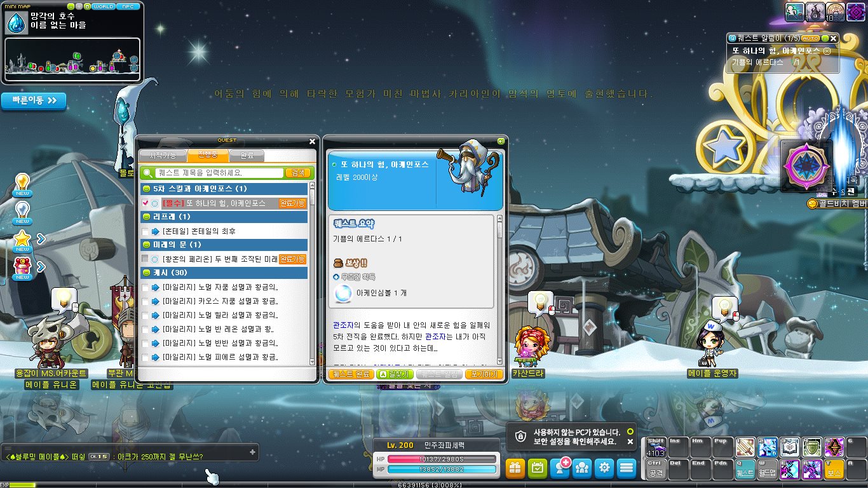
Task: Click 완료가능 badge on 두 번째 조작된 미래
Action: [293, 259]
